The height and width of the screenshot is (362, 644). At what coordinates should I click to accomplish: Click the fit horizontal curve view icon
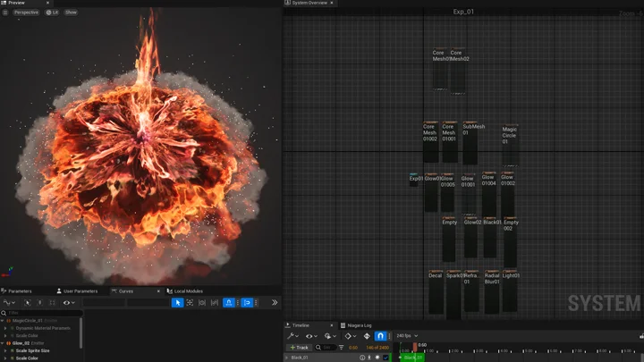pos(202,302)
